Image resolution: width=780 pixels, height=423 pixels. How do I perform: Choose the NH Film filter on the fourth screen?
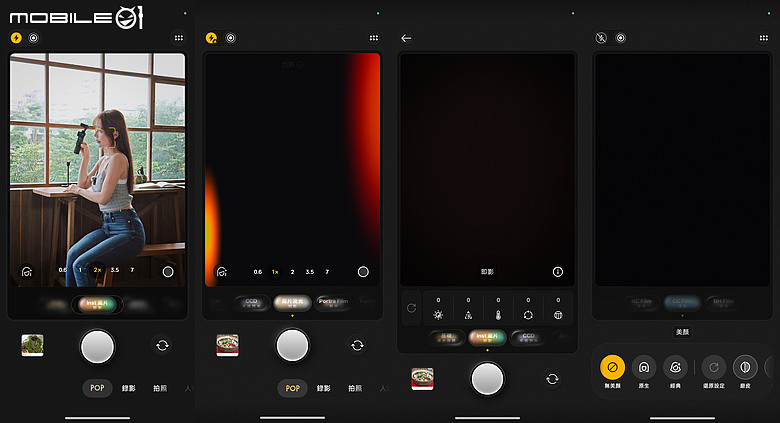[x=723, y=302]
